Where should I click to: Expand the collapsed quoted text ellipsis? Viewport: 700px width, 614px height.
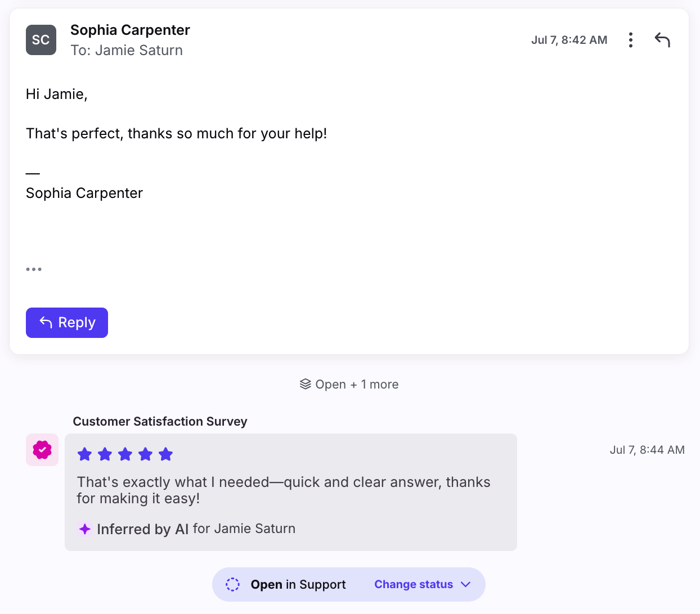pyautogui.click(x=34, y=269)
